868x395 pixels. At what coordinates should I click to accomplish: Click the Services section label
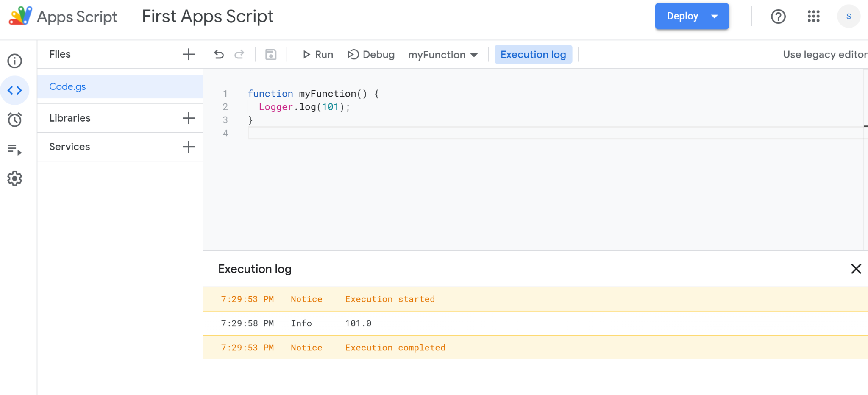click(x=70, y=147)
